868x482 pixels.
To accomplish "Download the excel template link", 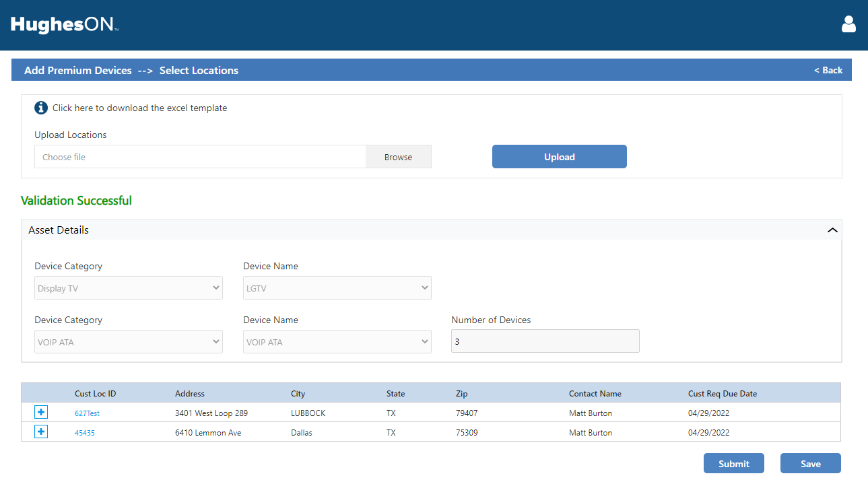I will [139, 108].
